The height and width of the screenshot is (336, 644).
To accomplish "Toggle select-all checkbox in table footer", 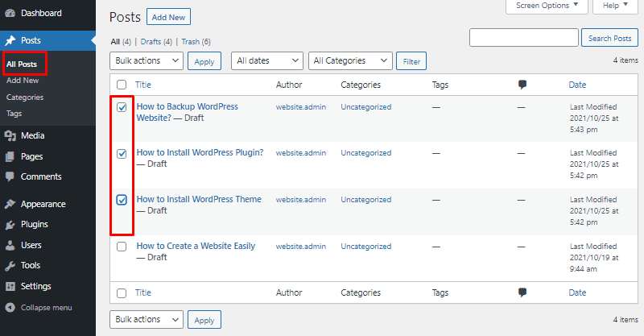I will pos(122,293).
